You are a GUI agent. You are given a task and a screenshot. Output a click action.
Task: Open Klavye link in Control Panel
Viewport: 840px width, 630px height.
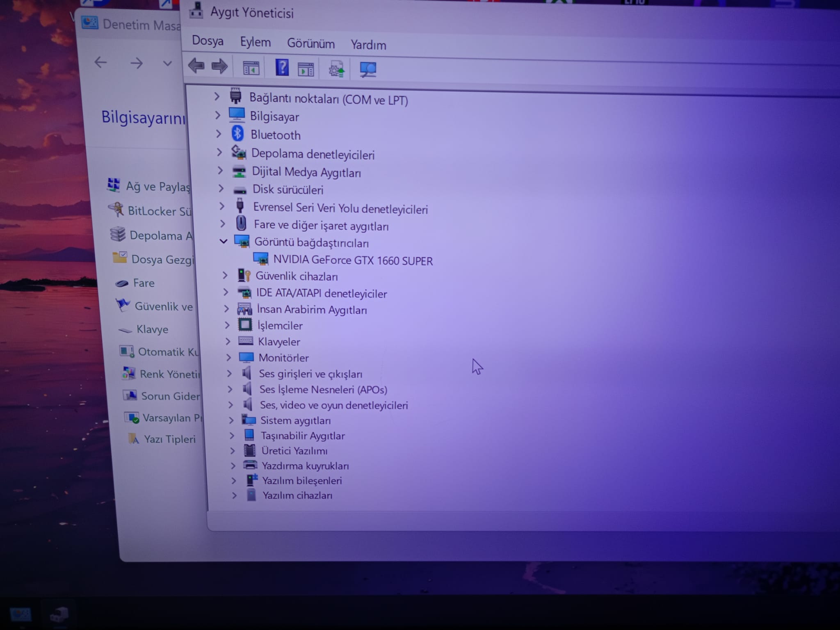[152, 329]
